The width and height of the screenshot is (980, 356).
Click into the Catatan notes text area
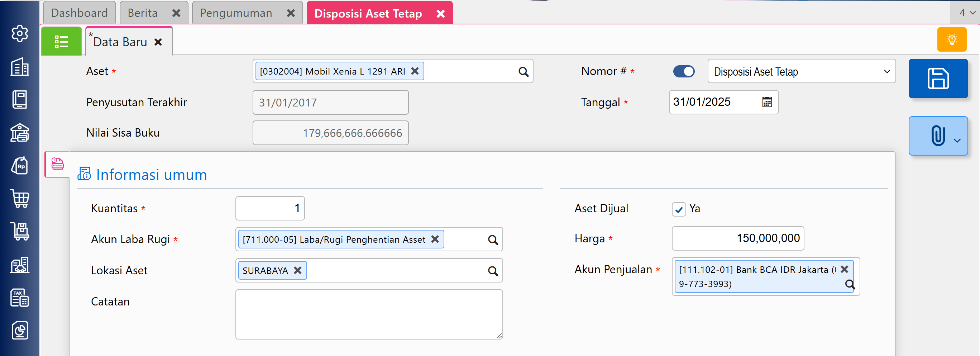tap(369, 314)
